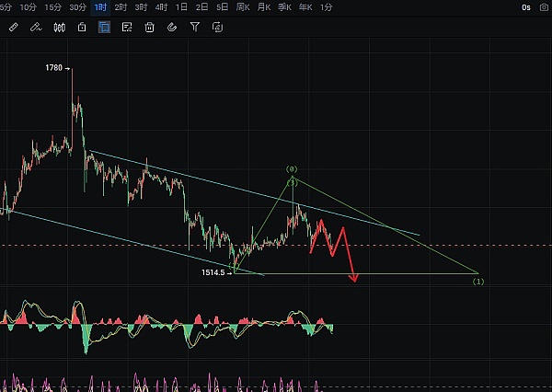Open the candlestick chart style icon
This screenshot has height=392, width=552.
tap(59, 28)
